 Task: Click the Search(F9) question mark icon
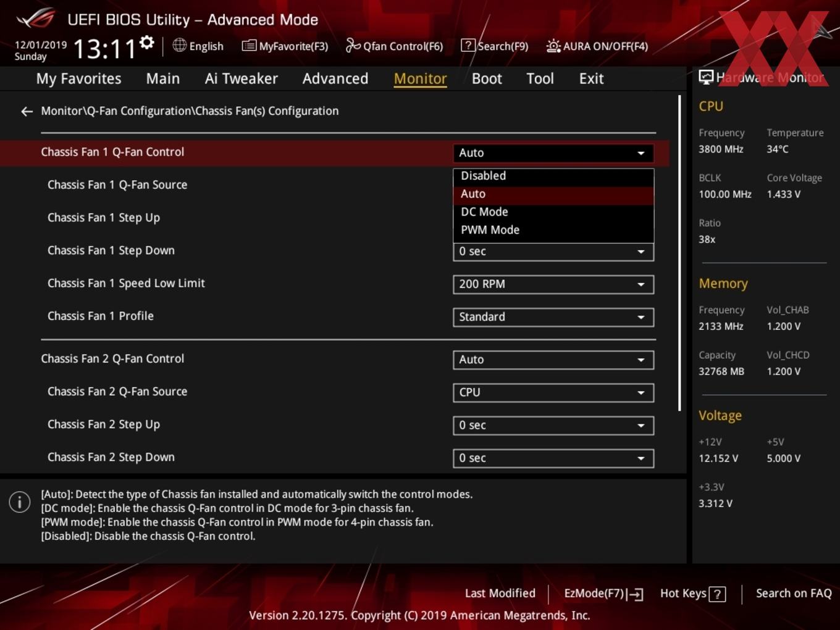tap(468, 46)
